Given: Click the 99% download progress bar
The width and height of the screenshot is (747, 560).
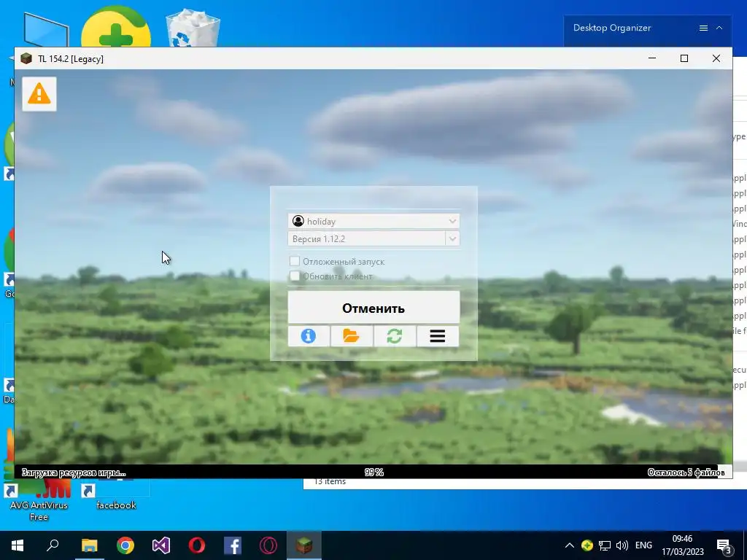Looking at the screenshot, I should (x=373, y=472).
